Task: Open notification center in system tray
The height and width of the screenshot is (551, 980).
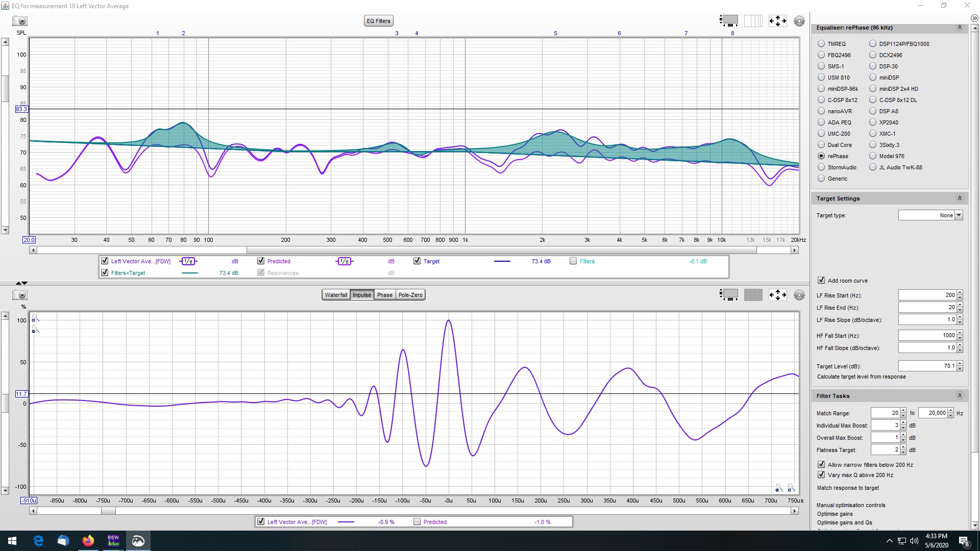Action: click(964, 541)
